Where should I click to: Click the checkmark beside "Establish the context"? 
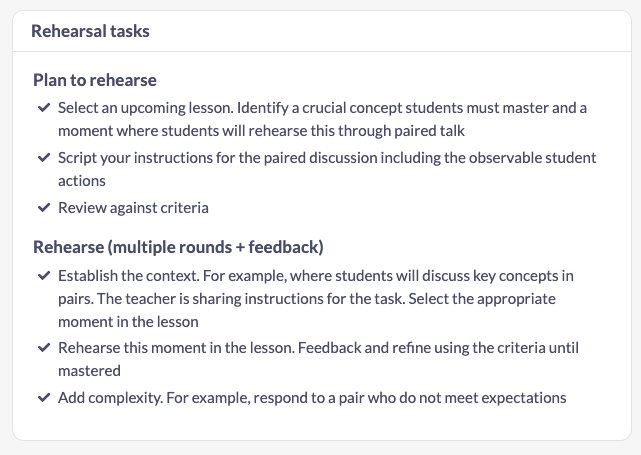pos(42,274)
